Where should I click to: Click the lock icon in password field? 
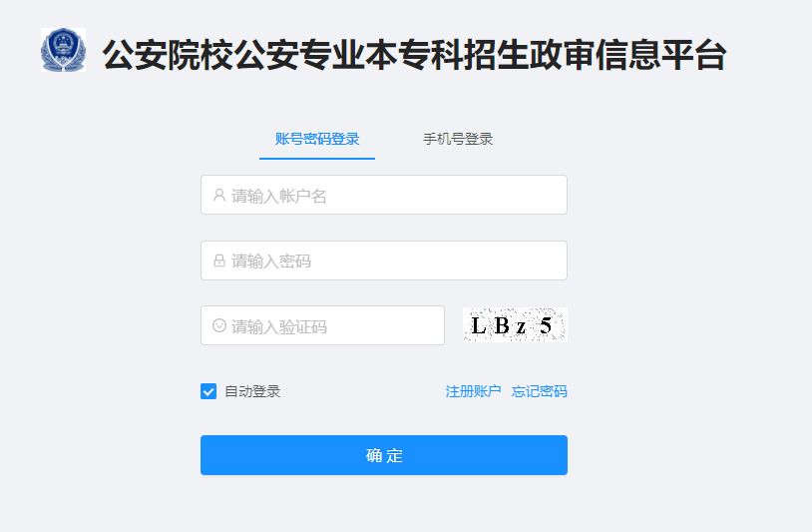pos(219,262)
